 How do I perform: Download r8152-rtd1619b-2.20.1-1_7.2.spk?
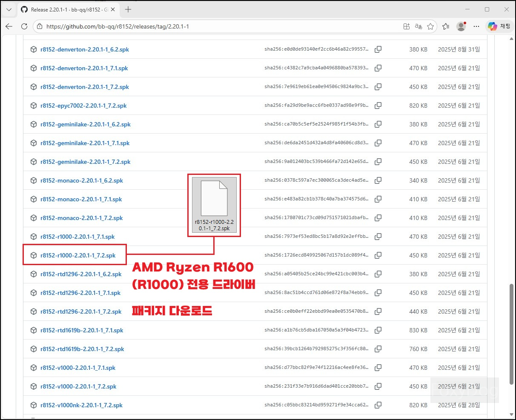tap(82, 349)
